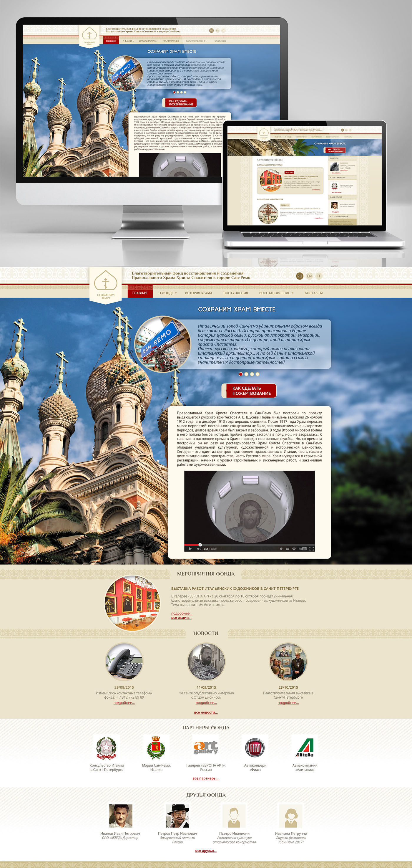Go to ИСТОРИЯ ХРАМА in the full-page menu
The height and width of the screenshot is (868, 412).
pyautogui.click(x=199, y=293)
